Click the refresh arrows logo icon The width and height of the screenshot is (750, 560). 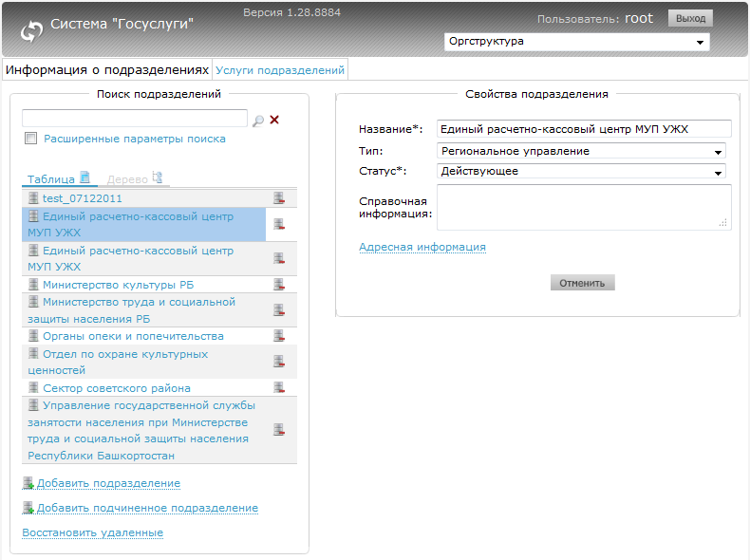[31, 31]
